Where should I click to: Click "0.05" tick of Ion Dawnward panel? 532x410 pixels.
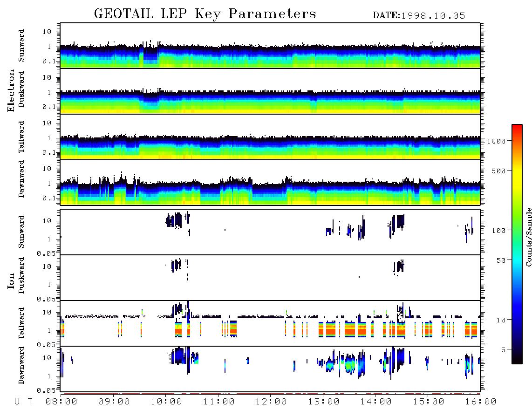pyautogui.click(x=46, y=390)
